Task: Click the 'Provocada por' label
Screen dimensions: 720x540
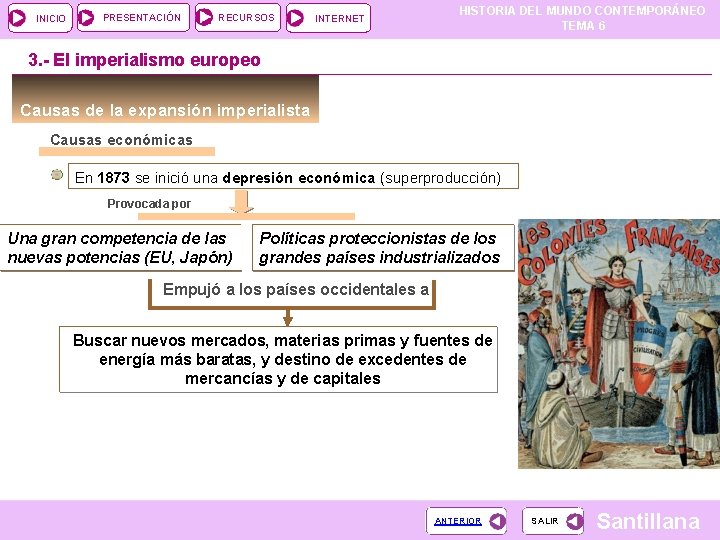Action: point(149,203)
